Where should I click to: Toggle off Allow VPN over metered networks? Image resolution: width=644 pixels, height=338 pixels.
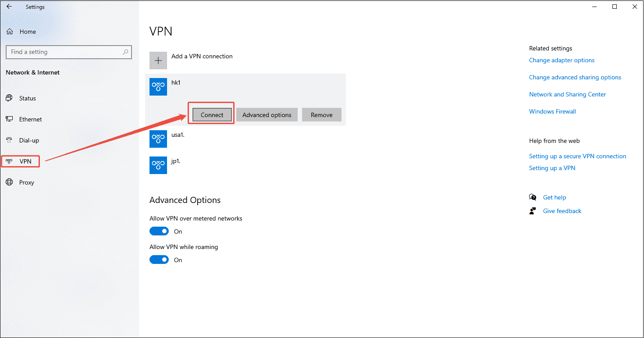click(159, 231)
